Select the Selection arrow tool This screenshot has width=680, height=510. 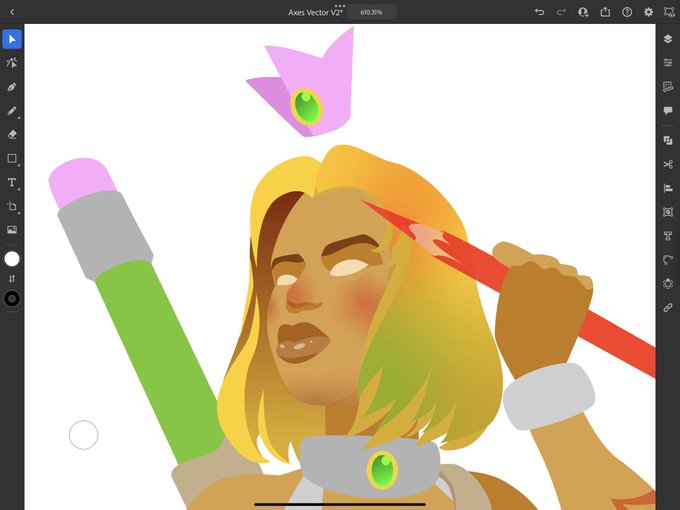(12, 39)
